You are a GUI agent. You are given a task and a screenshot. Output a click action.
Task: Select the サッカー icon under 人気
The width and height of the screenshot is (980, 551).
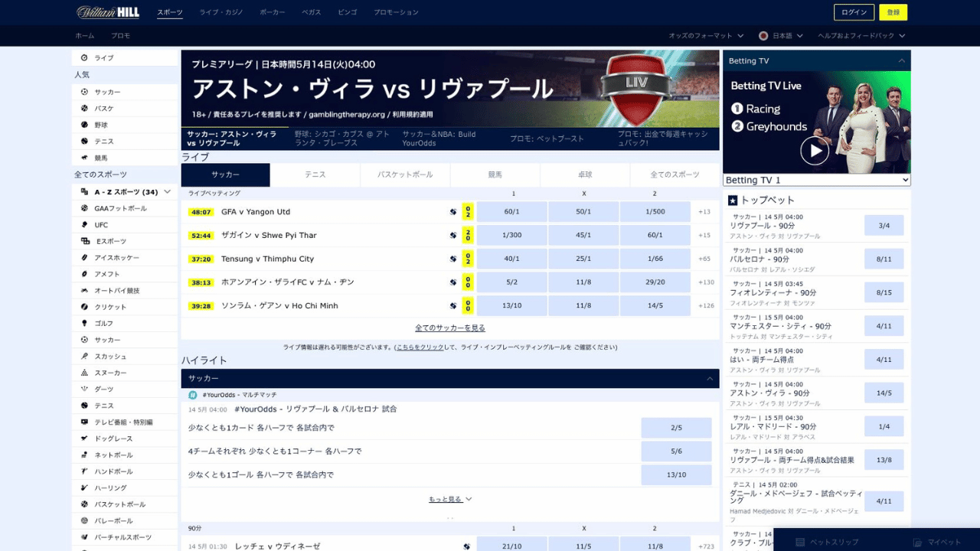click(x=85, y=92)
